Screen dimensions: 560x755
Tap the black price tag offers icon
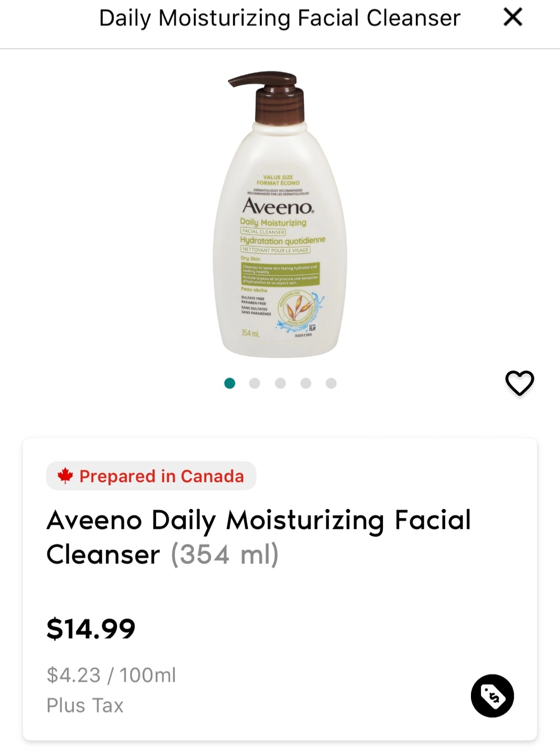coord(492,696)
